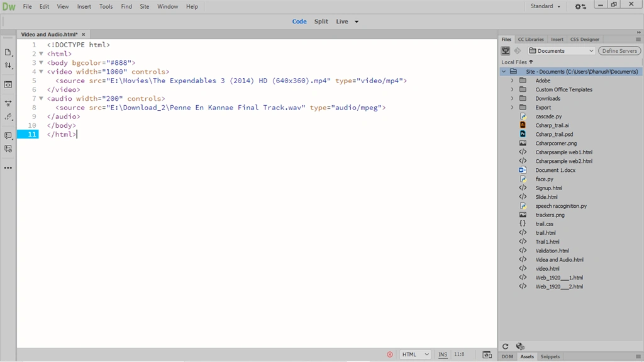Switch to the CC Libraries tab
This screenshot has width=644, height=362.
point(531,40)
